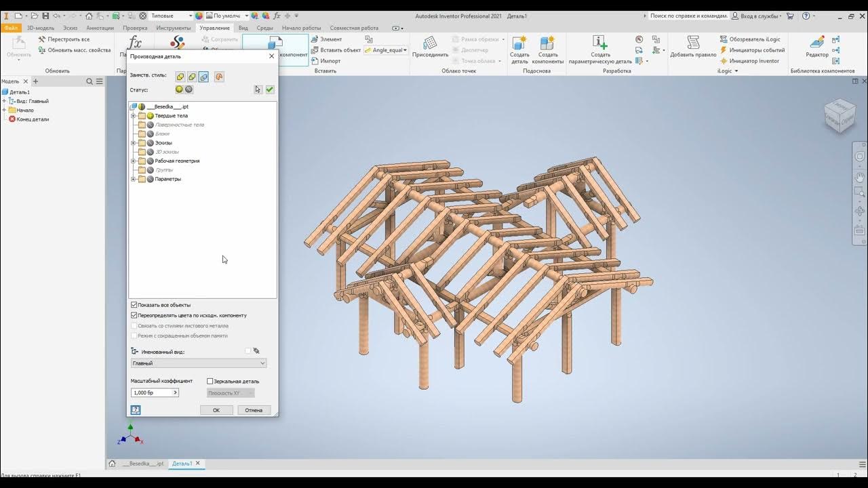This screenshot has height=488, width=868.
Task: Select surface body derive style icon
Action: (x=219, y=77)
